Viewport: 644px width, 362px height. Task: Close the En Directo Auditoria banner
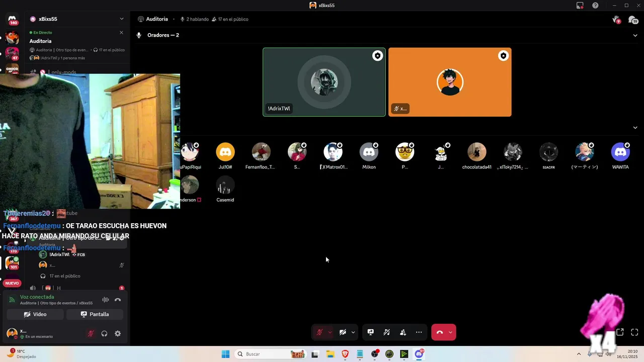point(121,33)
